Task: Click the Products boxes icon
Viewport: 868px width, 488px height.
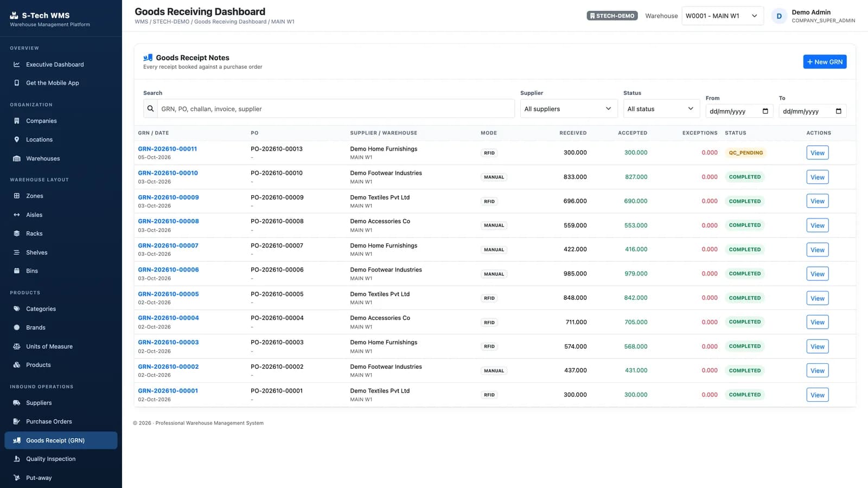Action: 17,365
